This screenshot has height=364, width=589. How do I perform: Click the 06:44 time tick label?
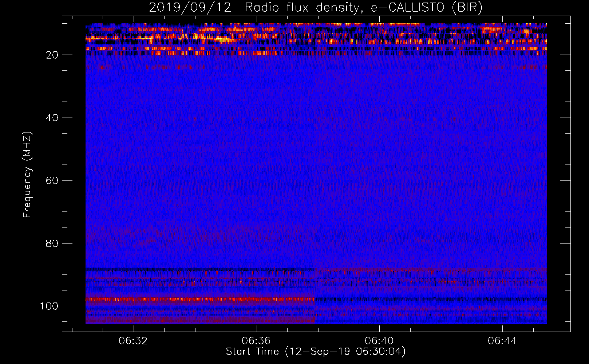pos(502,341)
